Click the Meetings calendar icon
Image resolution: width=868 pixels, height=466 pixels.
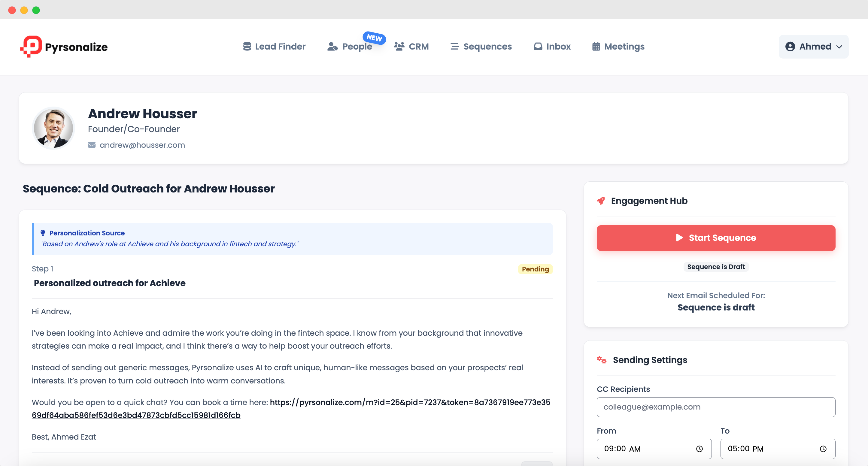click(596, 47)
